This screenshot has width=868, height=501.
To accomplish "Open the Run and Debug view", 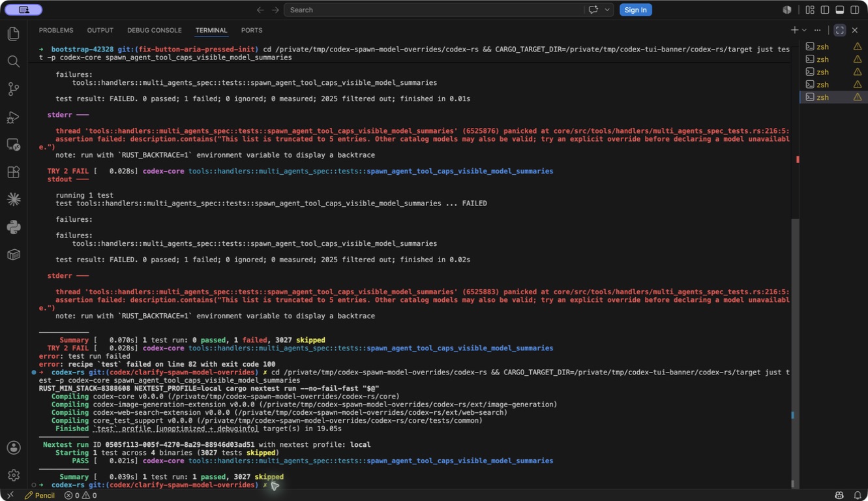I will tap(13, 117).
